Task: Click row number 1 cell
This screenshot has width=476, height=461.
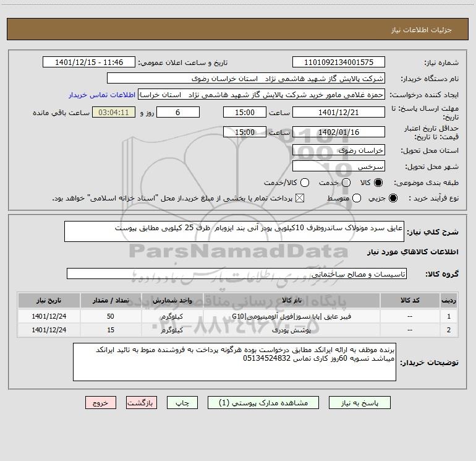Action: [x=449, y=316]
